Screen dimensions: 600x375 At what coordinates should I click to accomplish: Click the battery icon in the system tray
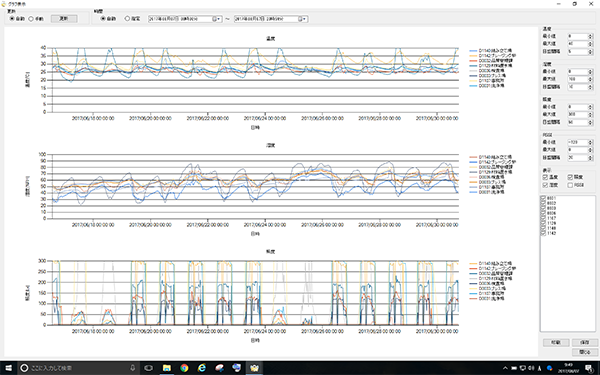pyautogui.click(x=514, y=368)
